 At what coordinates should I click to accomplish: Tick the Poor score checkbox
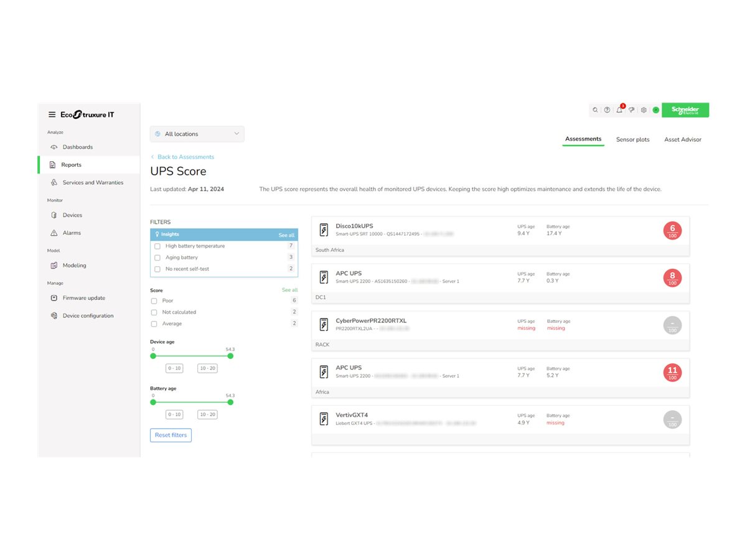tap(154, 301)
